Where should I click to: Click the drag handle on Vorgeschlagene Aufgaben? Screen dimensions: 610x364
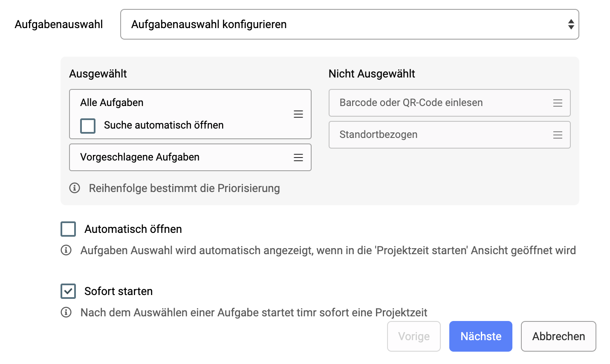[298, 158]
